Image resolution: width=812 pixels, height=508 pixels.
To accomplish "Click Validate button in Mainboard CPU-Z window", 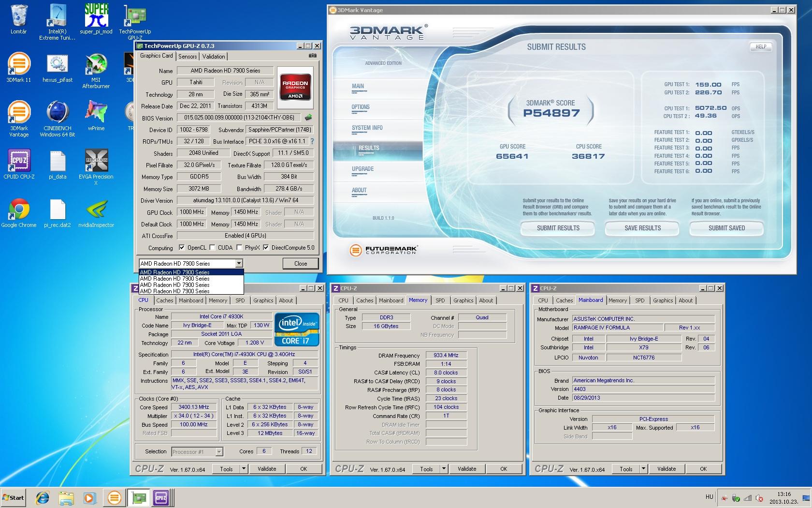I will coord(667,469).
